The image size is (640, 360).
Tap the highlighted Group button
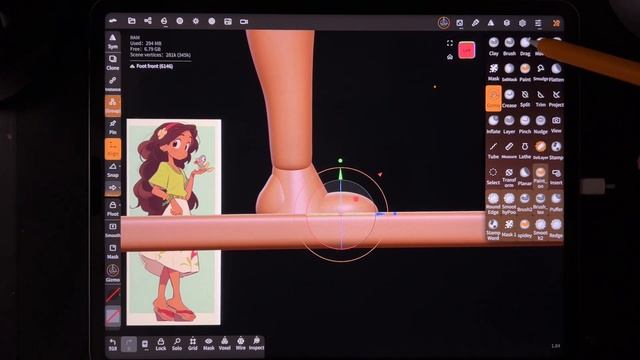point(113,105)
